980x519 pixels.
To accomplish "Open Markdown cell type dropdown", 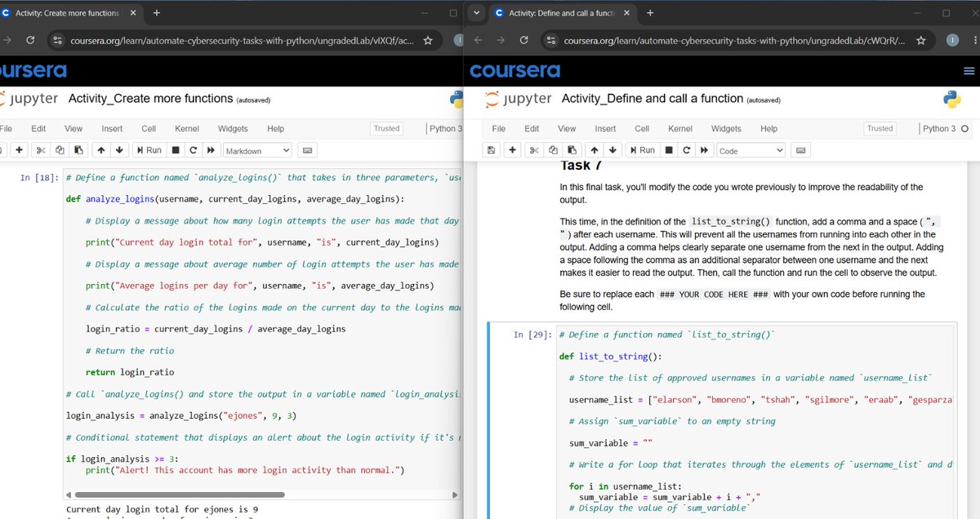I will click(x=257, y=151).
